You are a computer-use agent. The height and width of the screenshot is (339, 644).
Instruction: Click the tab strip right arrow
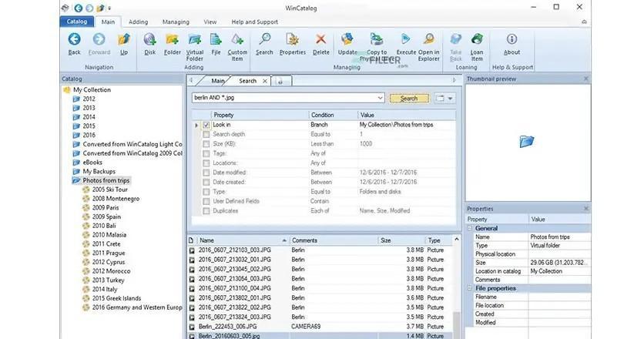click(454, 80)
